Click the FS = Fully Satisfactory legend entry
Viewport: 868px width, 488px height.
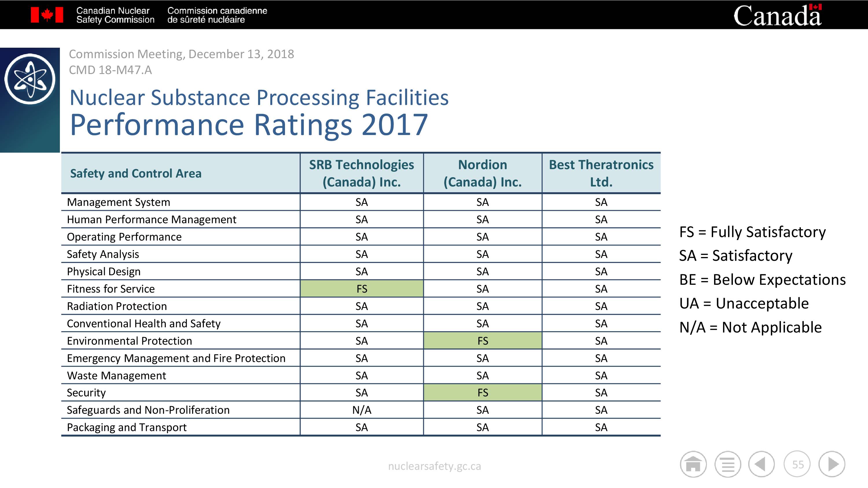coord(753,232)
